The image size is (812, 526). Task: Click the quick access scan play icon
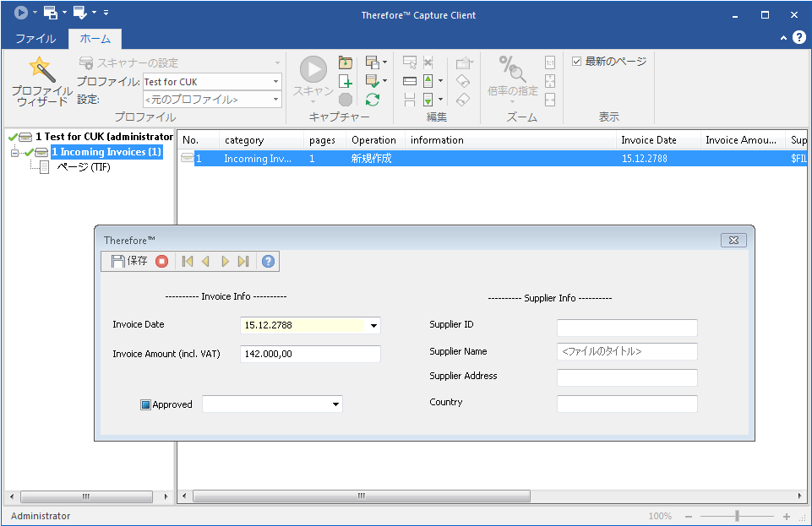[x=21, y=12]
